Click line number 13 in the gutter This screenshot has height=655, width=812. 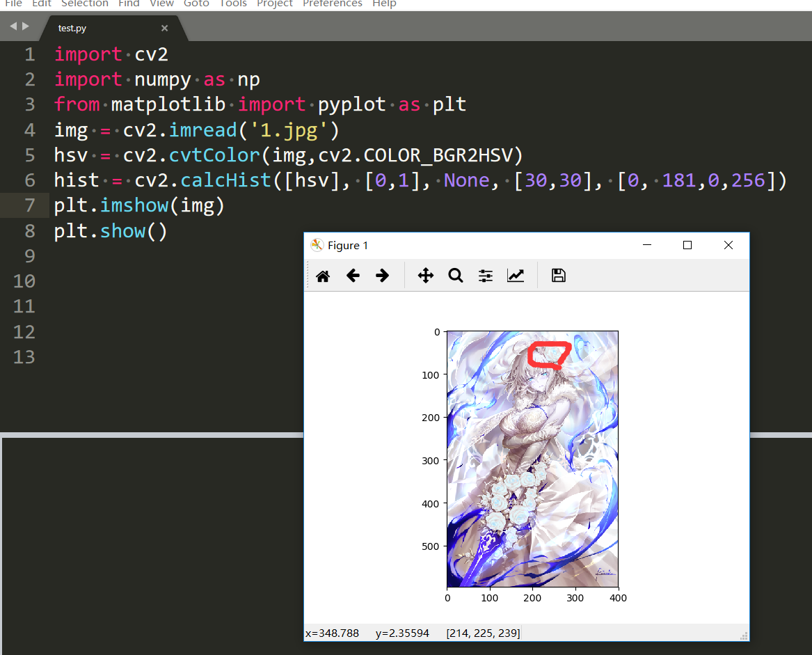(x=24, y=357)
